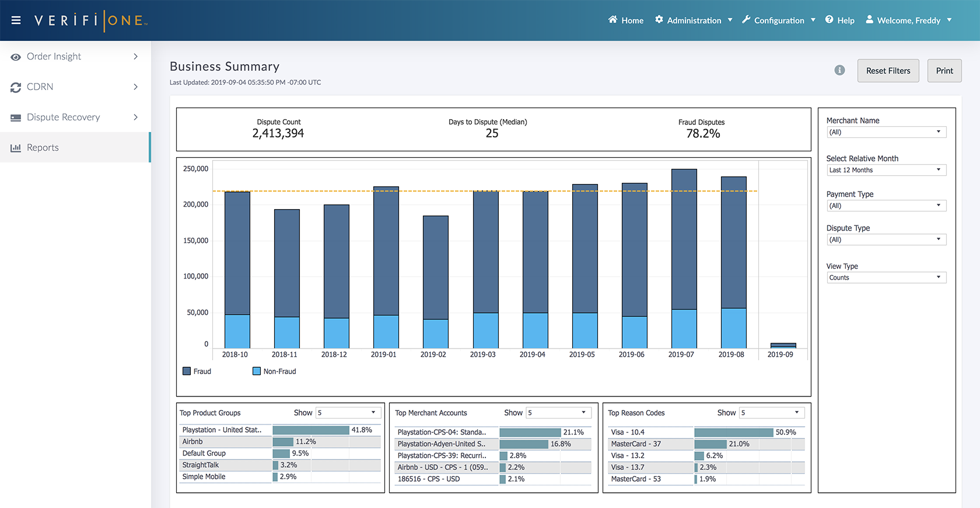Screen dimensions: 980x508
Task: Click the Non-Fraud legend color swatch
Action: [257, 371]
